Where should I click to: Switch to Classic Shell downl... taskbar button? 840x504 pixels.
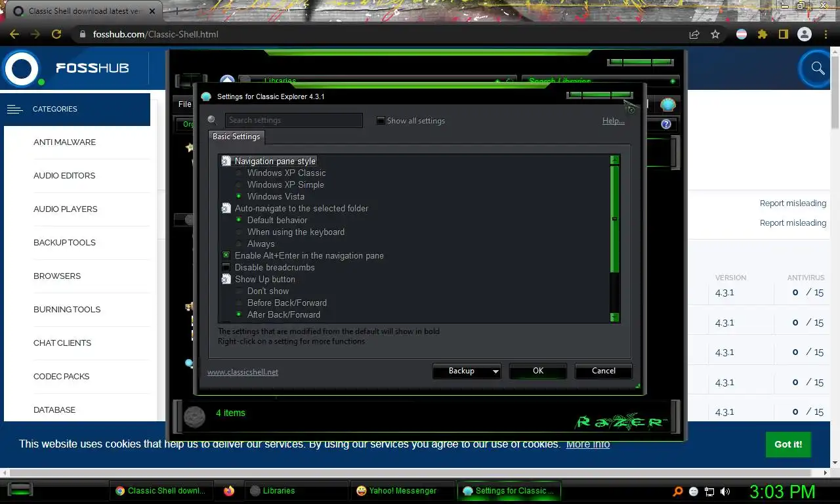161,490
